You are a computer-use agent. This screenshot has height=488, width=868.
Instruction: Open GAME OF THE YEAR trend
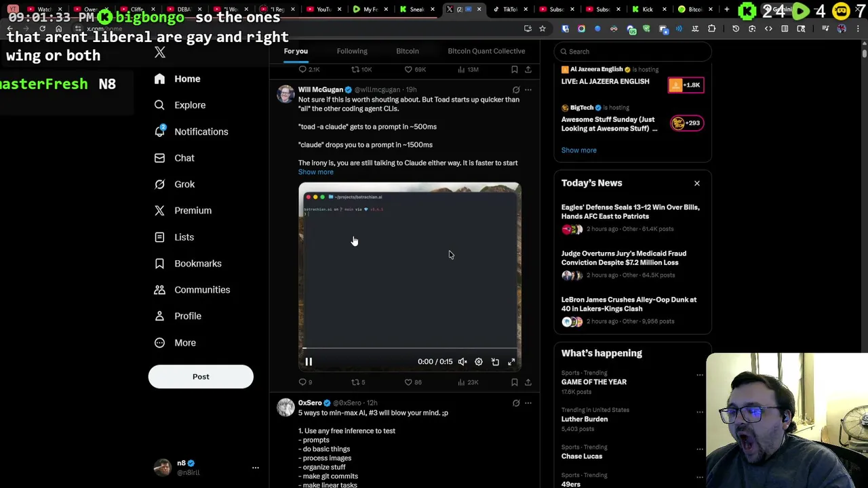point(594,382)
